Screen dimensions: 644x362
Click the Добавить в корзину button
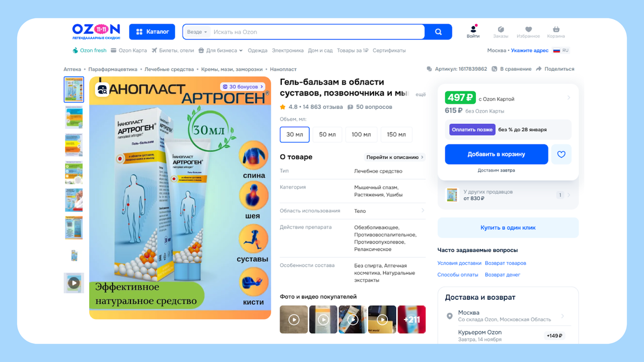click(496, 154)
